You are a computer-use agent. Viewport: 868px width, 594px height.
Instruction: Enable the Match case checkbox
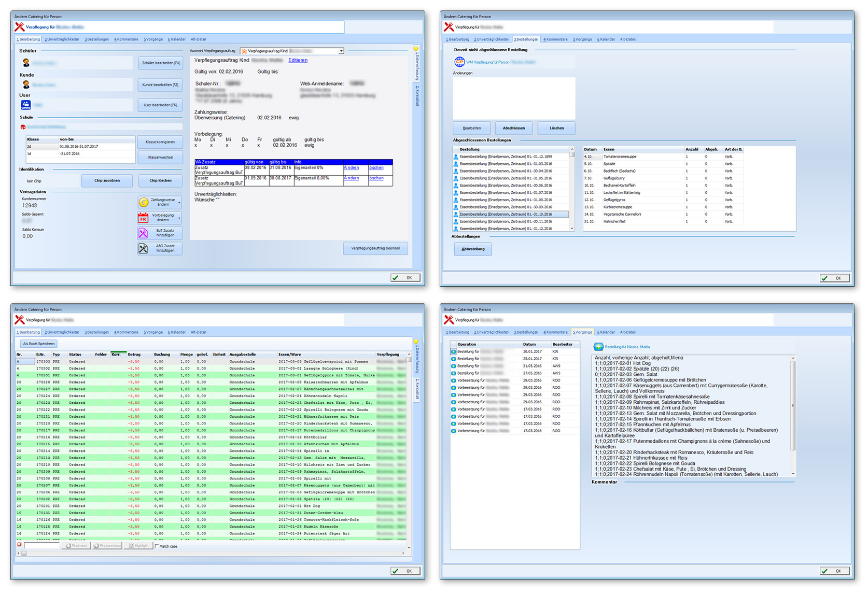tap(157, 546)
